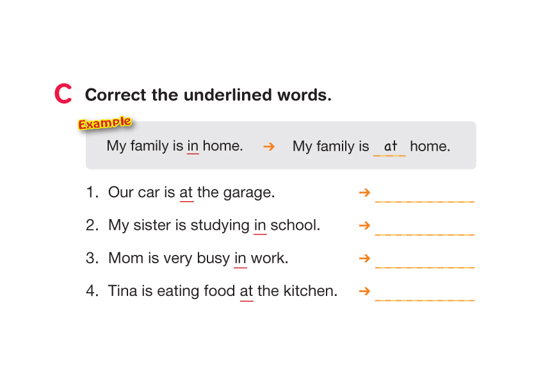Click the arrow next to the work sentence

(x=364, y=258)
